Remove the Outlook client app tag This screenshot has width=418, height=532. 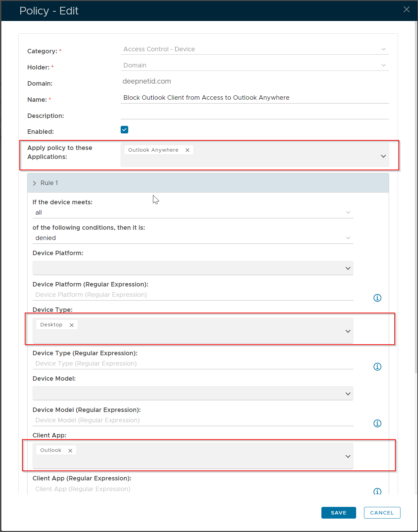[70, 450]
